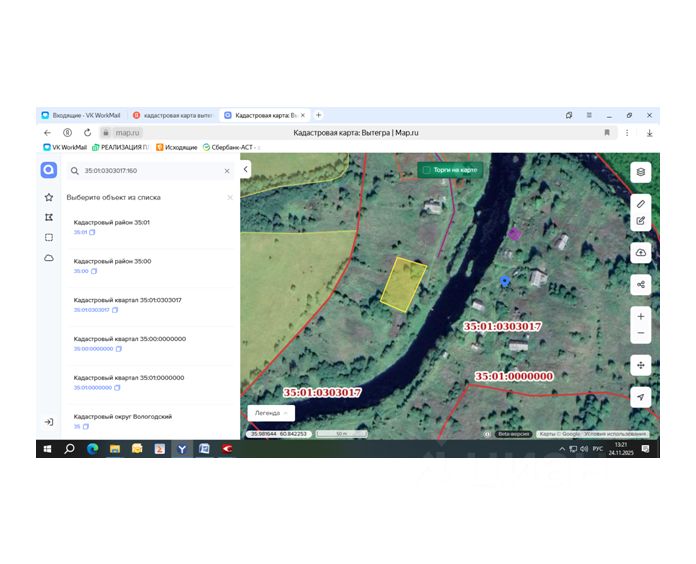
Task: Open the link 35:01:0303017 in the list
Action: pos(91,310)
